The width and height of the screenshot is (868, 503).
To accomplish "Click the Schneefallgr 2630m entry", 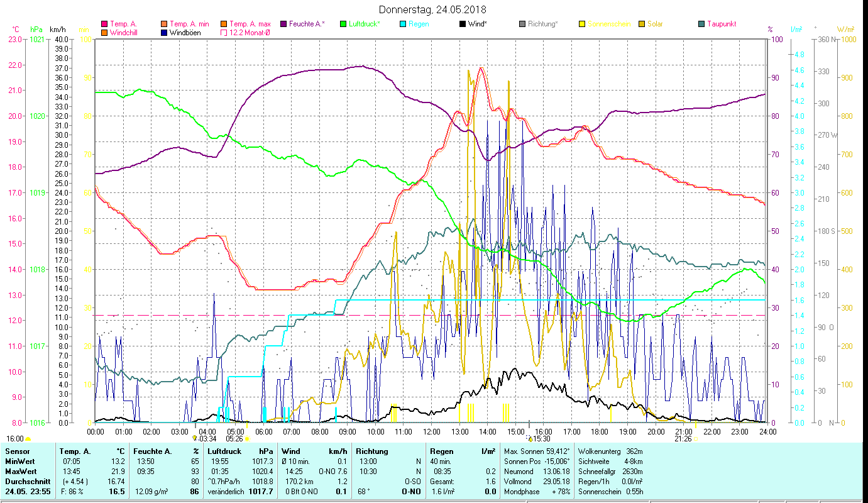I will (610, 472).
